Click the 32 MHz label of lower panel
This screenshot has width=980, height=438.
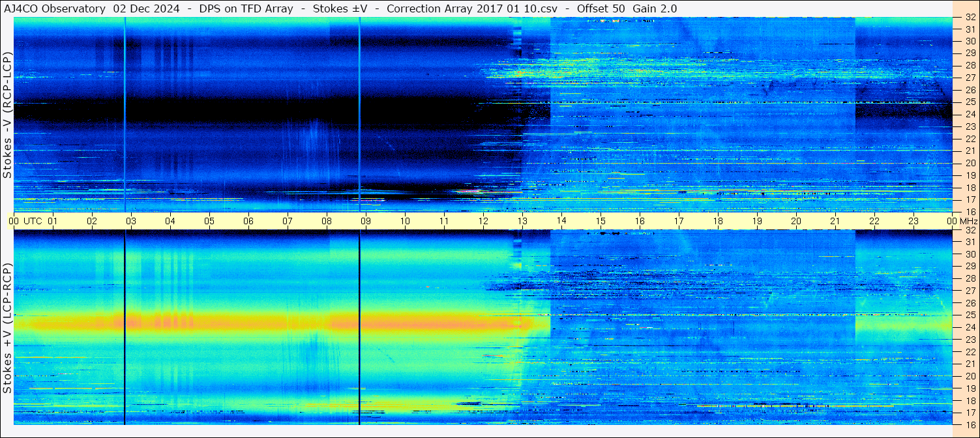click(970, 230)
